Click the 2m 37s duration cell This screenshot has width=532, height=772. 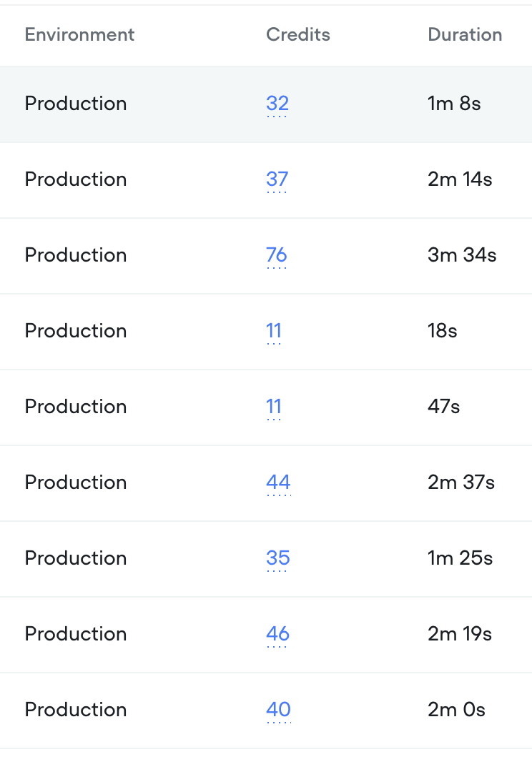461,482
